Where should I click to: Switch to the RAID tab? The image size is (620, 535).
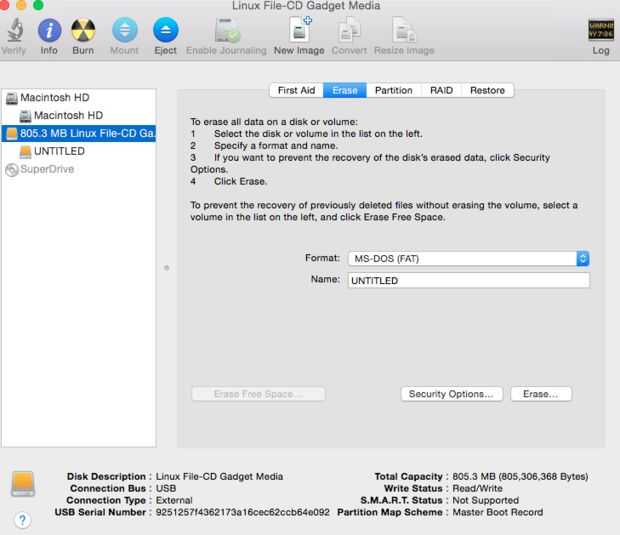pyautogui.click(x=441, y=90)
